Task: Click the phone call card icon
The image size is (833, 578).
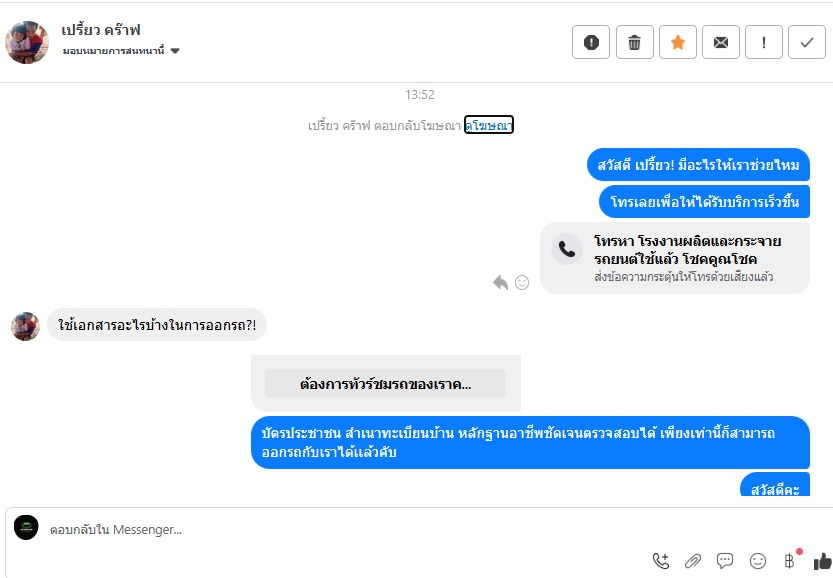Action: (x=567, y=249)
